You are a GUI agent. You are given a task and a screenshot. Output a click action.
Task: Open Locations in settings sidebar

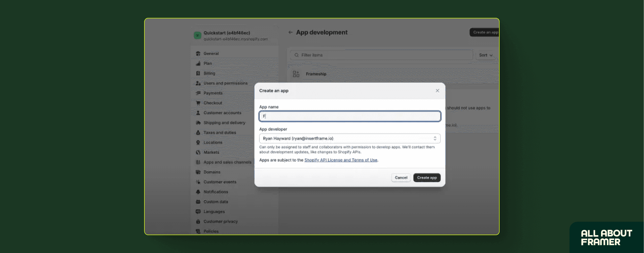click(213, 143)
